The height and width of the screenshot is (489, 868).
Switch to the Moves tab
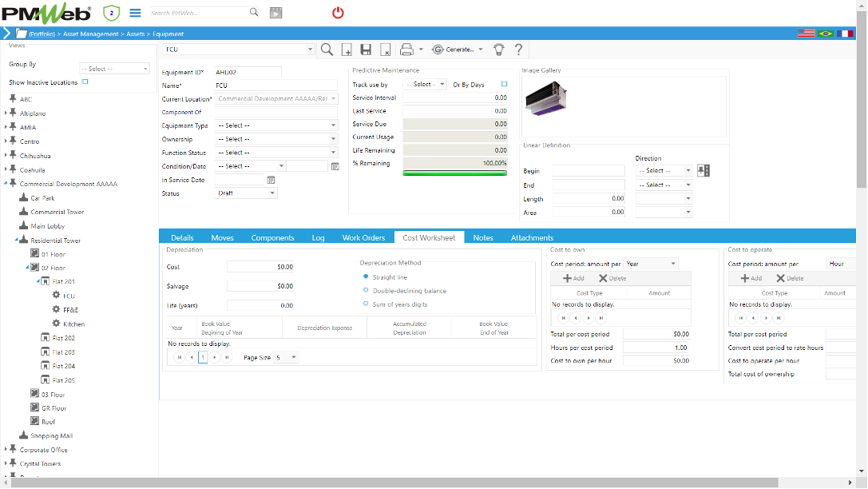[x=223, y=237]
